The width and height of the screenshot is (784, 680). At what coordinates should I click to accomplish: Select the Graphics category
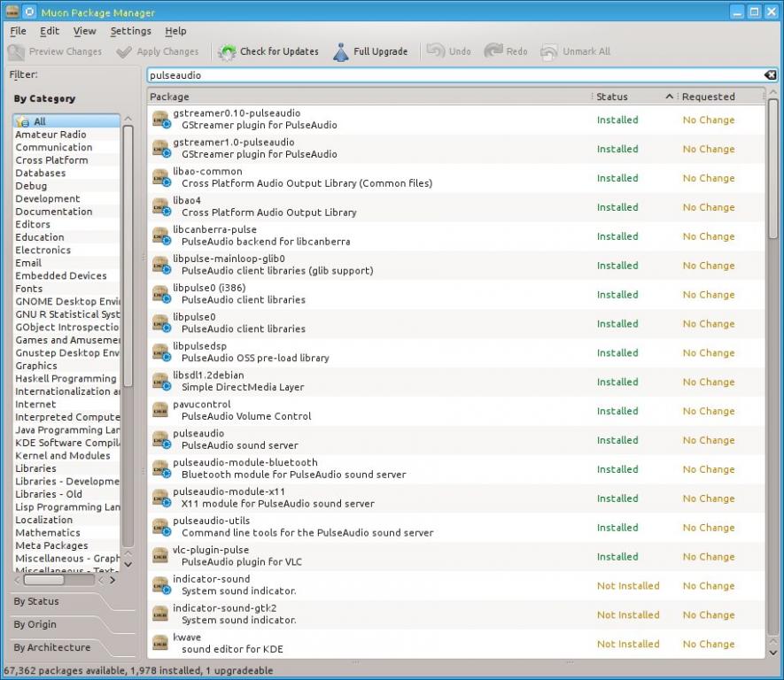pos(36,366)
